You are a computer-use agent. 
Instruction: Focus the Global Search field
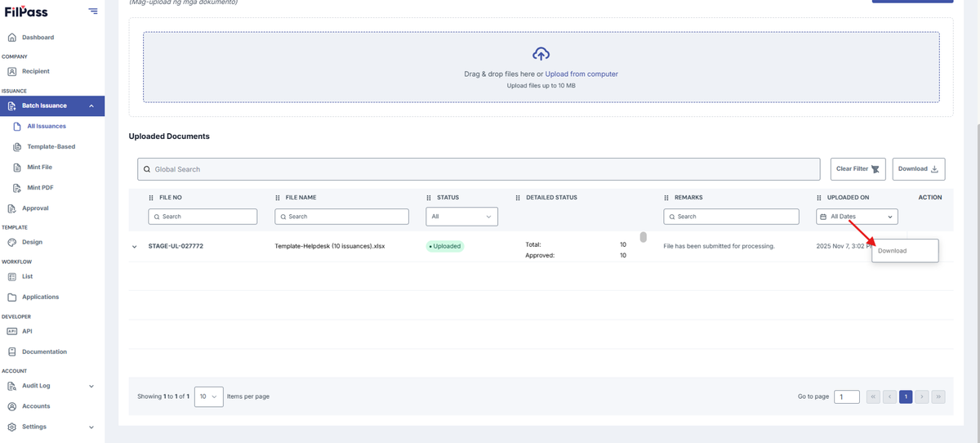click(x=479, y=169)
